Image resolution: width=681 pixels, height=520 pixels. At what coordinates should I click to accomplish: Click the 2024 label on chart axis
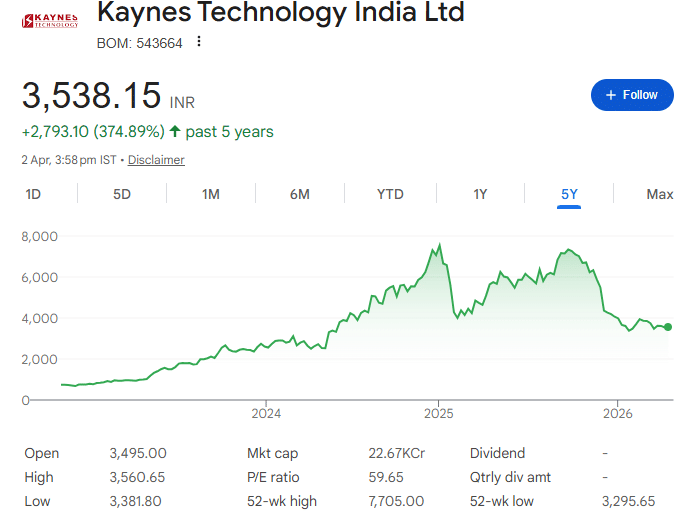pos(266,413)
